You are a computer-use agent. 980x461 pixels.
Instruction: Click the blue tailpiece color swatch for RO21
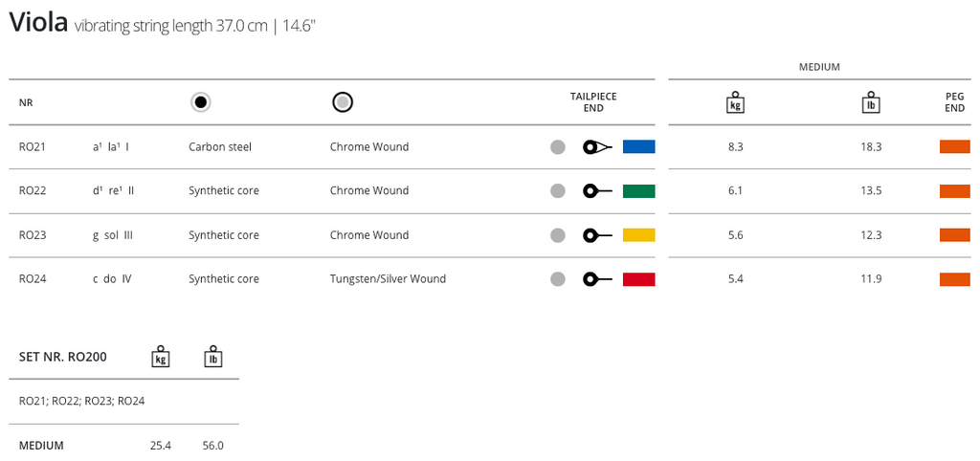click(638, 146)
